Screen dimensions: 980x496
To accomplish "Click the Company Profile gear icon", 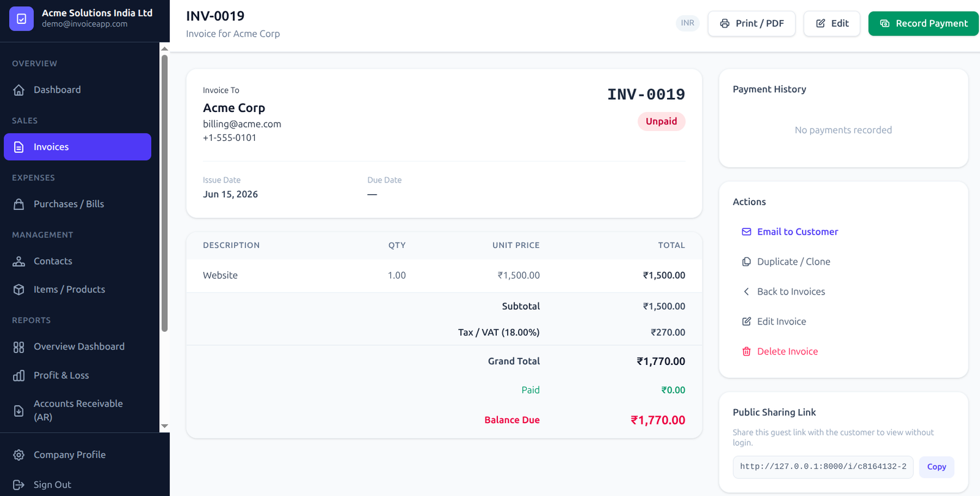I will [x=19, y=455].
